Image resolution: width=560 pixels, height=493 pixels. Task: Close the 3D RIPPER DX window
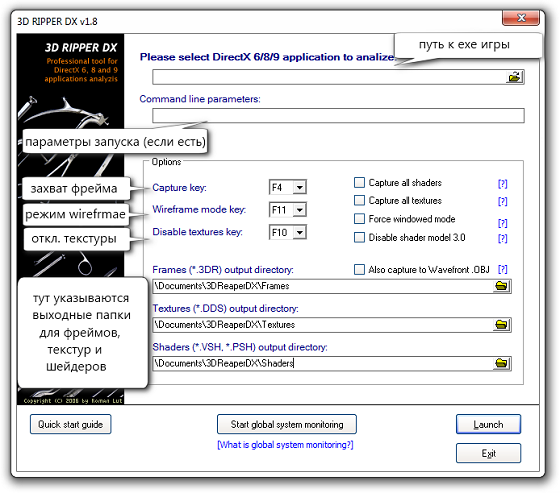521,18
